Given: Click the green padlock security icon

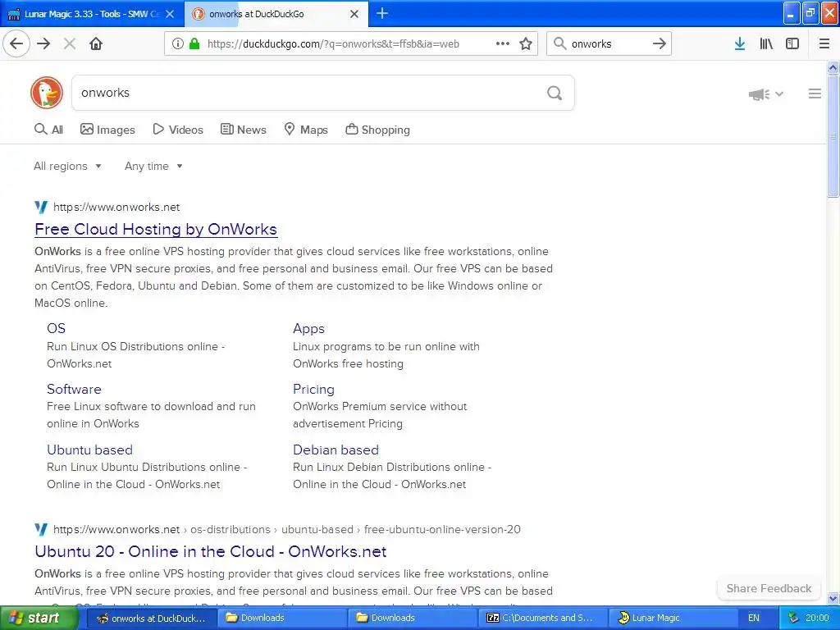Looking at the screenshot, I should (194, 43).
